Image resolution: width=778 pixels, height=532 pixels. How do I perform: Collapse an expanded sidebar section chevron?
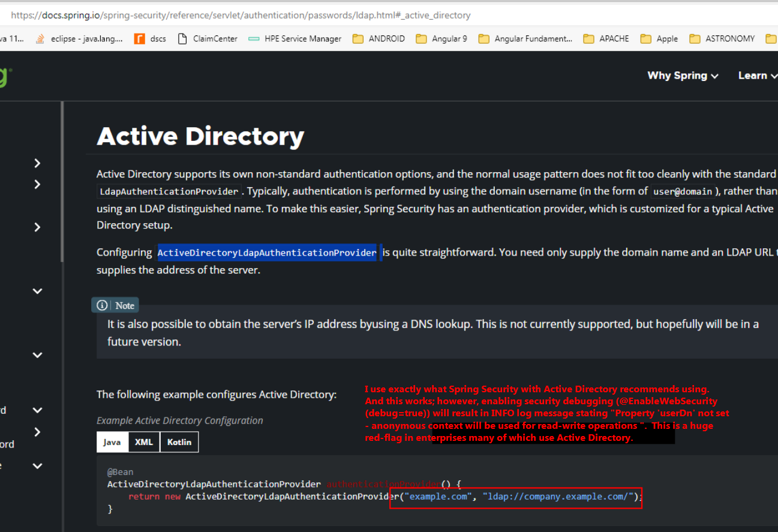[x=37, y=290]
